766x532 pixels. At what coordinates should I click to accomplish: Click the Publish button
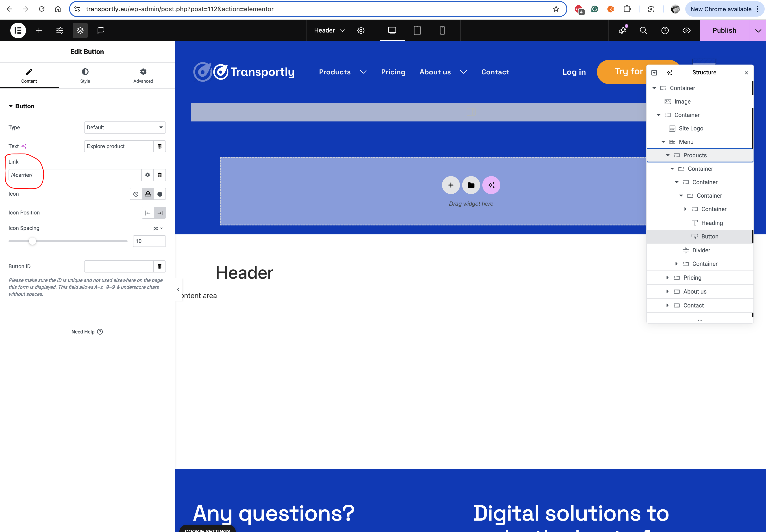[724, 30]
